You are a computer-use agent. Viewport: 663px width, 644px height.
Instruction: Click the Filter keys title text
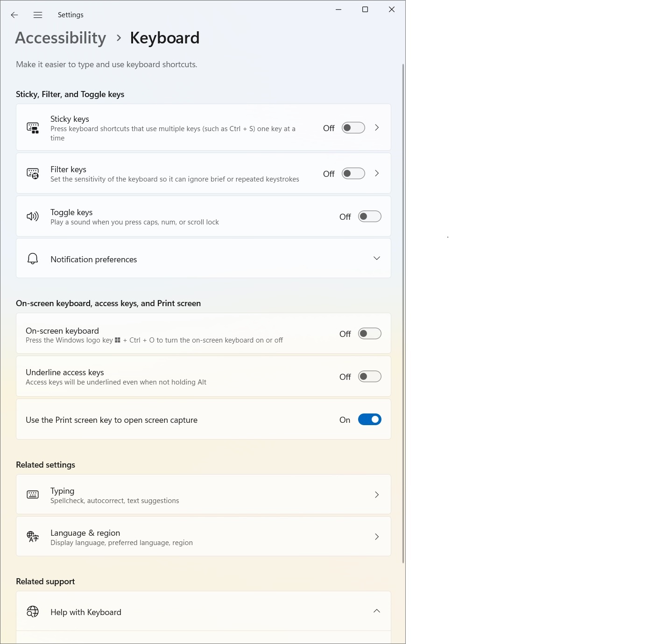click(x=68, y=169)
